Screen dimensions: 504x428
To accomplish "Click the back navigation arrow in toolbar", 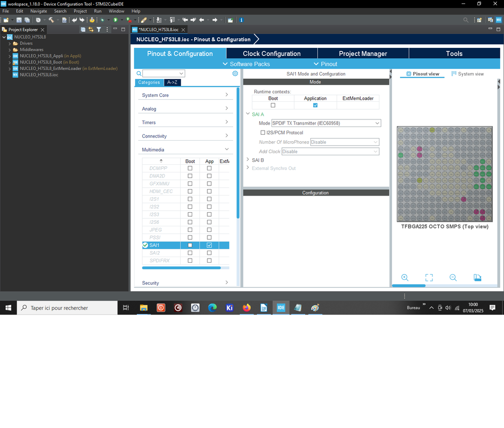I will pos(201,20).
